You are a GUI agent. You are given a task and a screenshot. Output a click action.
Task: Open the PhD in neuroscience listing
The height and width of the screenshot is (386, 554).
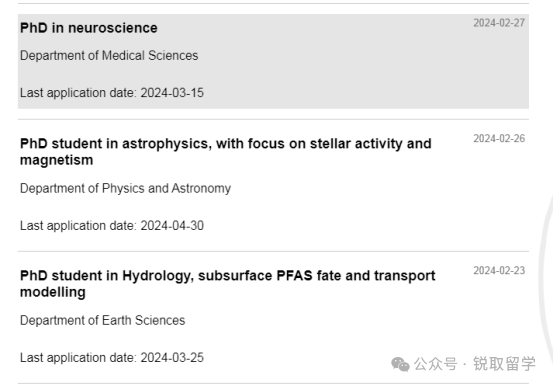89,28
